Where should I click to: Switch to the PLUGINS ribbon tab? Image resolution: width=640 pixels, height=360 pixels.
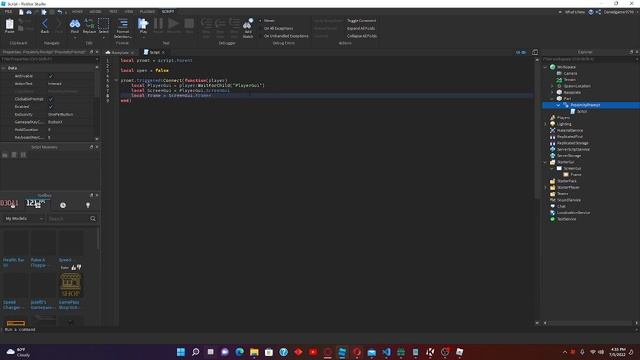coord(147,12)
